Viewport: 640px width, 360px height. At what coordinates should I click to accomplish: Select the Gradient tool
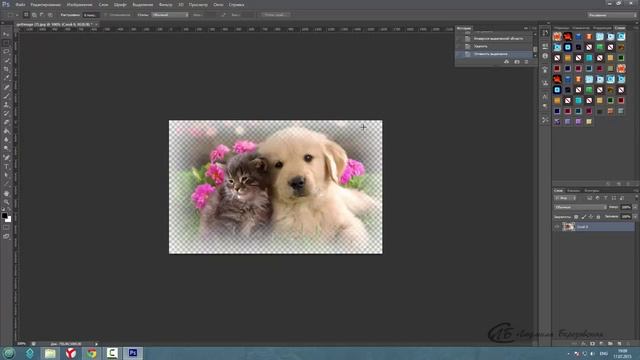pos(6,131)
